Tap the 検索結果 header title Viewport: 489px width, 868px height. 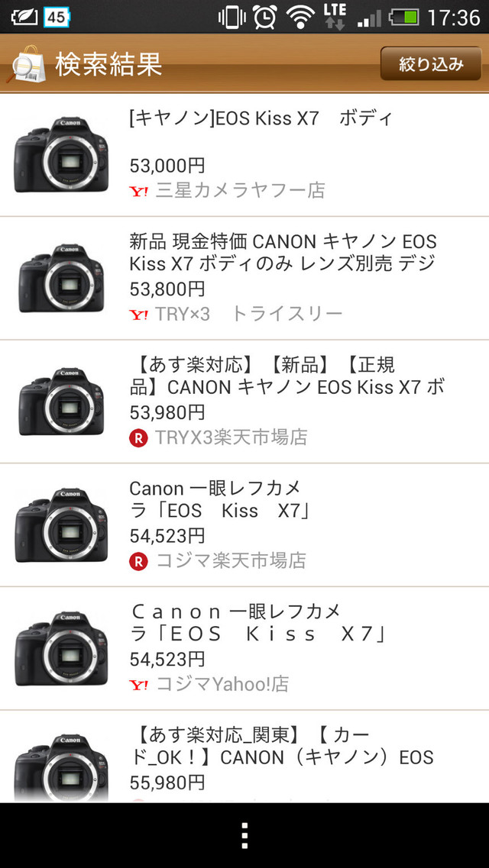coord(108,64)
